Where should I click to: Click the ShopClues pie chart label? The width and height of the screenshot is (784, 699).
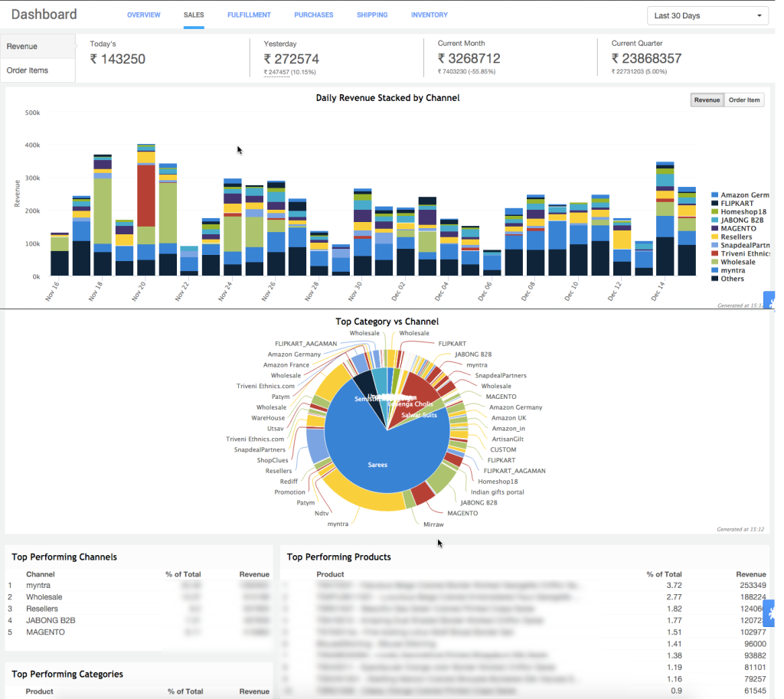pyautogui.click(x=273, y=460)
